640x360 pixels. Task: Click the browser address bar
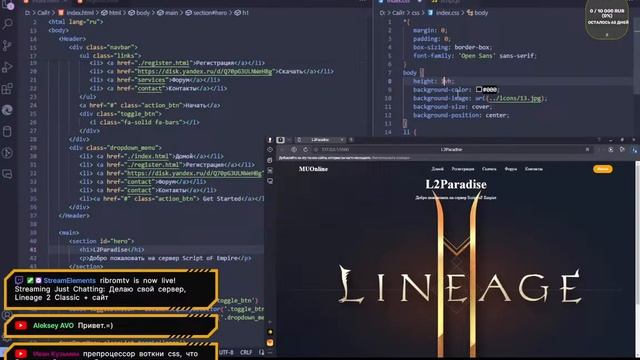[451, 150]
